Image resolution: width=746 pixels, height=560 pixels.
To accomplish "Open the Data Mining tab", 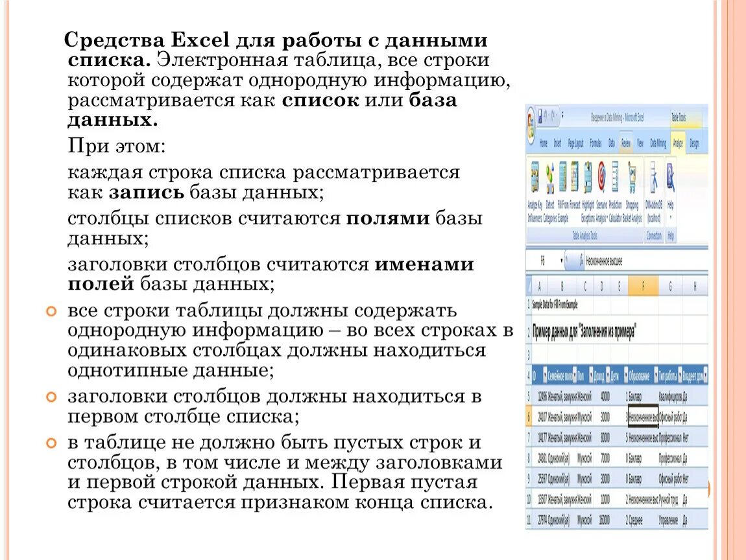I will [x=658, y=143].
